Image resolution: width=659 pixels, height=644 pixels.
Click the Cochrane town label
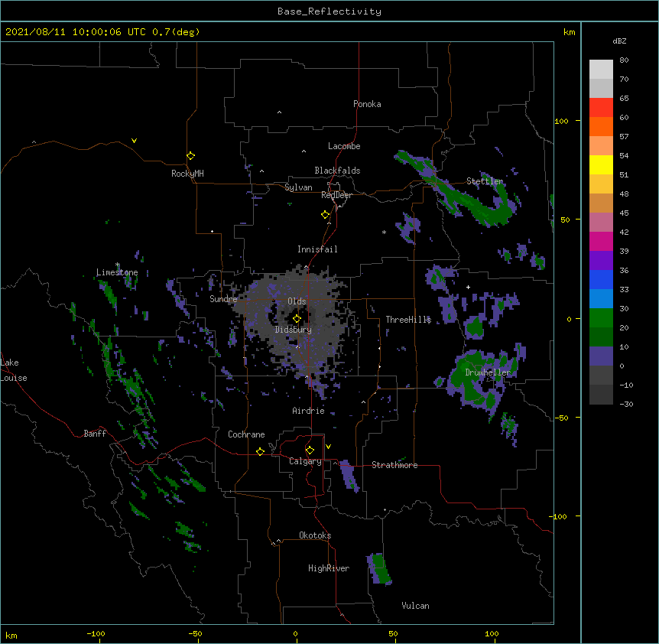point(246,434)
